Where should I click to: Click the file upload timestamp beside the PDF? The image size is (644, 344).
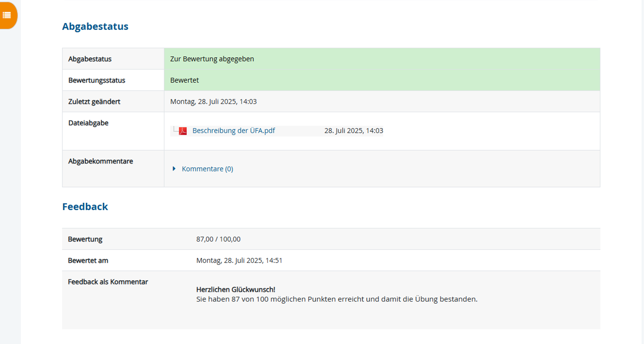(x=354, y=131)
